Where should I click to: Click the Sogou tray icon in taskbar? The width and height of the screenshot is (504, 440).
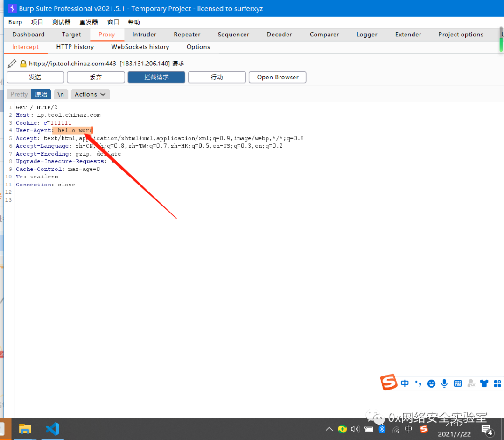click(424, 429)
